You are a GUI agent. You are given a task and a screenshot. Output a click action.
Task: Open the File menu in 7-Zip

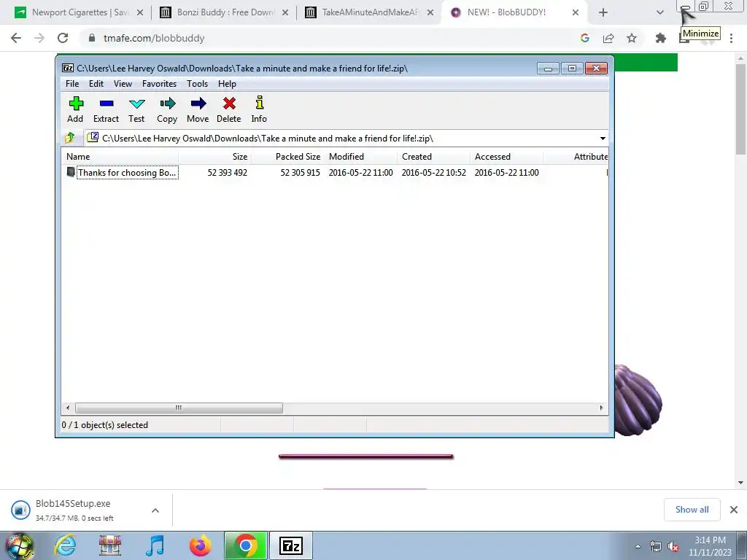(x=72, y=84)
